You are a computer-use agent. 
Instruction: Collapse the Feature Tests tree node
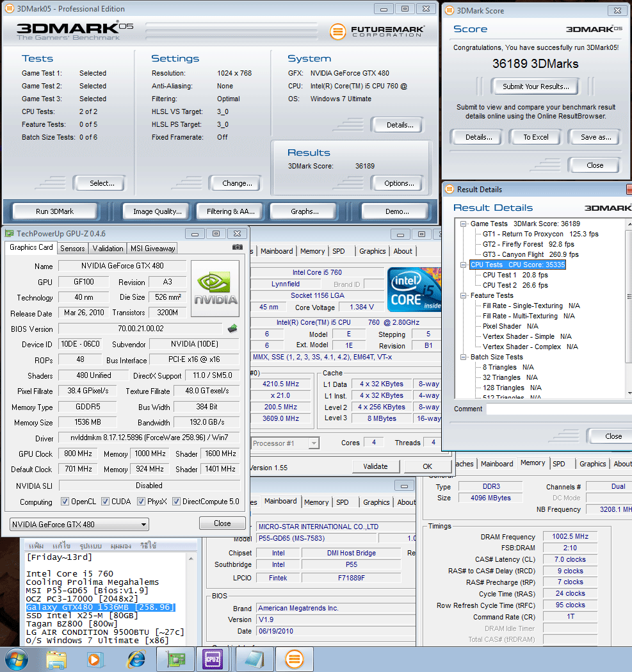463,296
